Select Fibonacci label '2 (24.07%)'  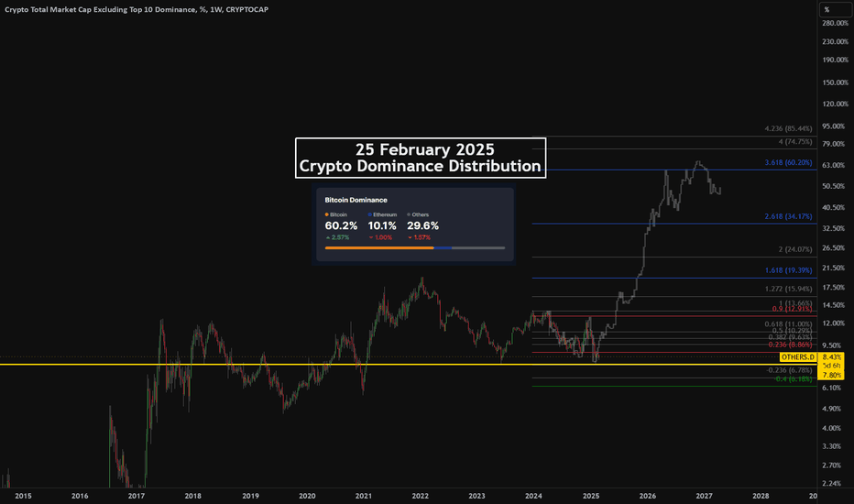tap(795, 249)
